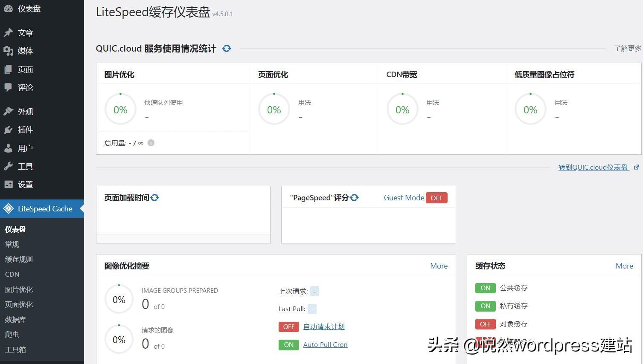Follow the 转到QUIC.cloud仪表盘 link
The height and width of the screenshot is (364, 643).
pyautogui.click(x=593, y=167)
